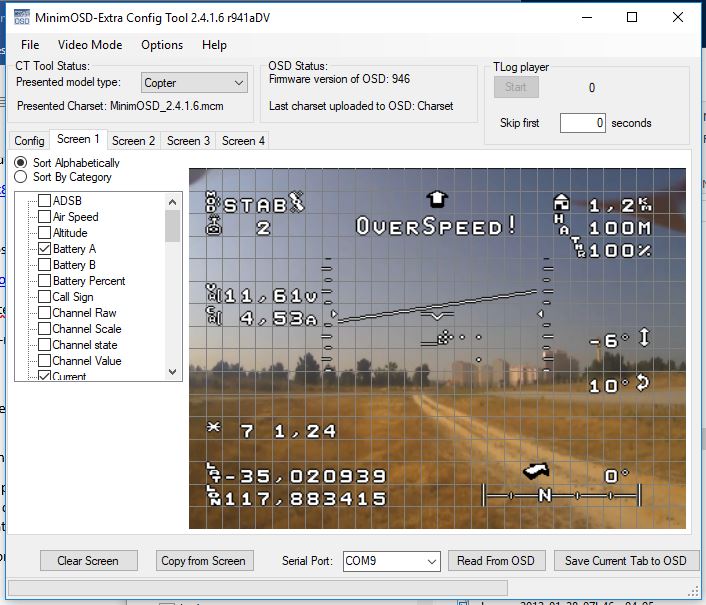The height and width of the screenshot is (605, 706).
Task: Expand the Serial Port COM9 dropdown
Action: 391,561
